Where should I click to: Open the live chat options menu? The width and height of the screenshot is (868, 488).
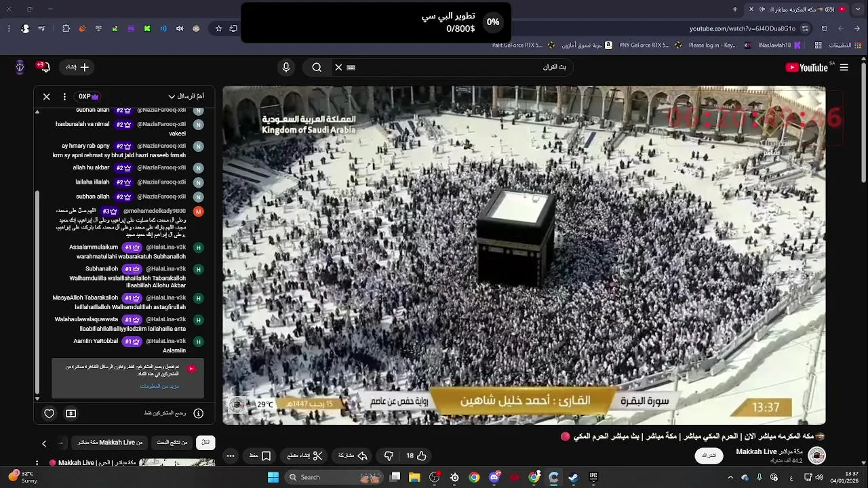pos(64,96)
